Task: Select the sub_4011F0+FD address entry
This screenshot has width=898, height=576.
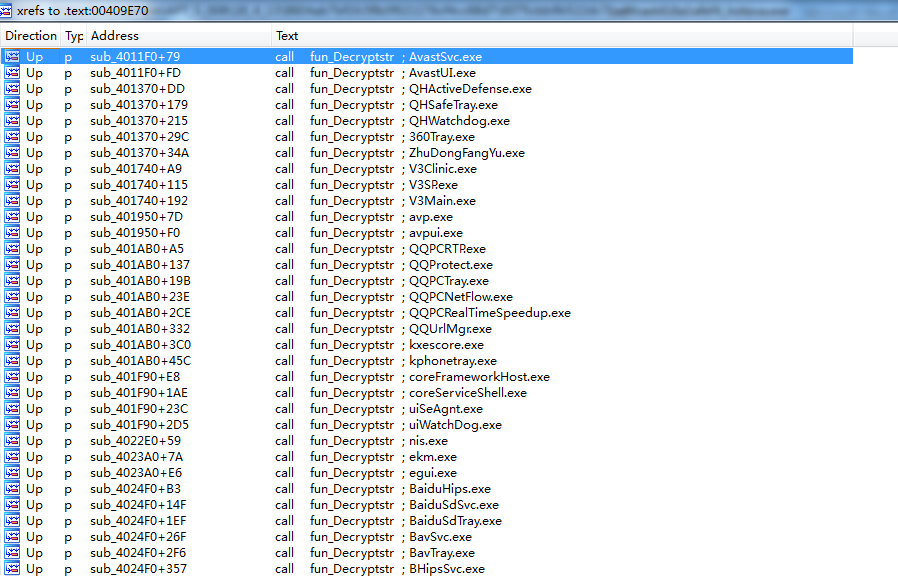Action: click(x=135, y=73)
